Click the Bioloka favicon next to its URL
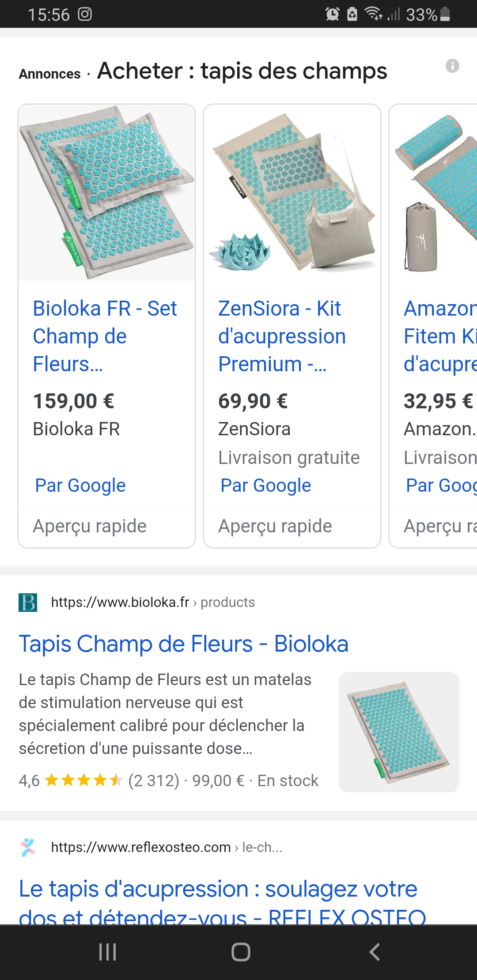This screenshot has height=980, width=477. (x=28, y=602)
